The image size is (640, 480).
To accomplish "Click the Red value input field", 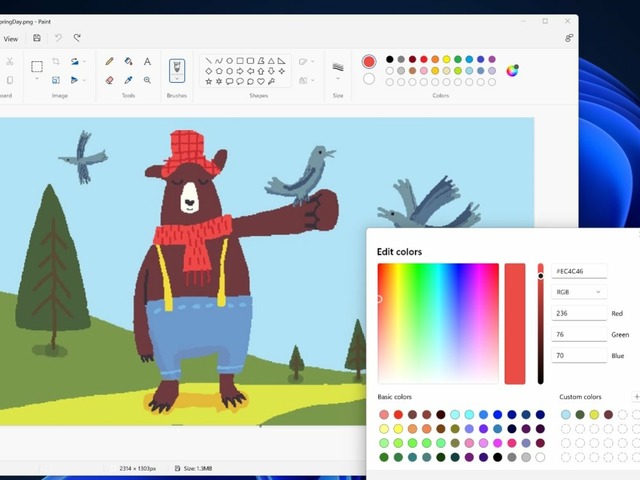I will click(579, 313).
